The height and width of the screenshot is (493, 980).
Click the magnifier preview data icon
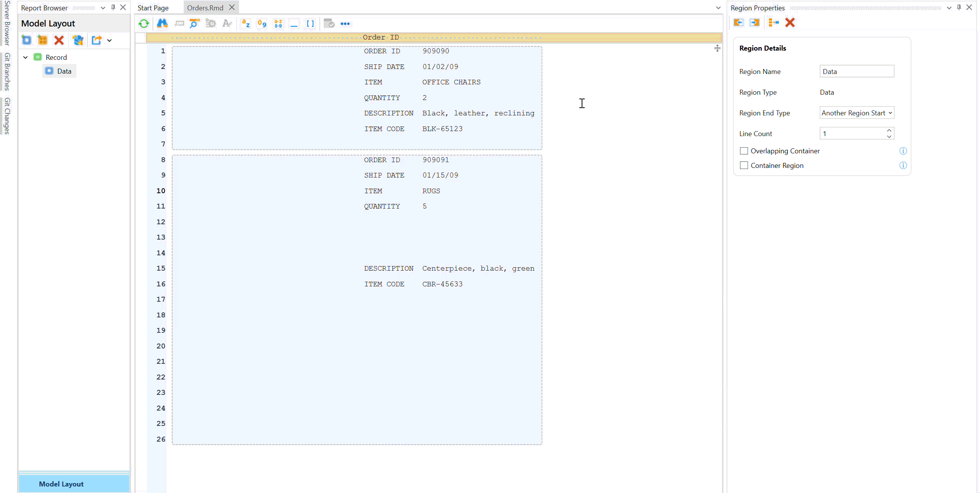194,24
